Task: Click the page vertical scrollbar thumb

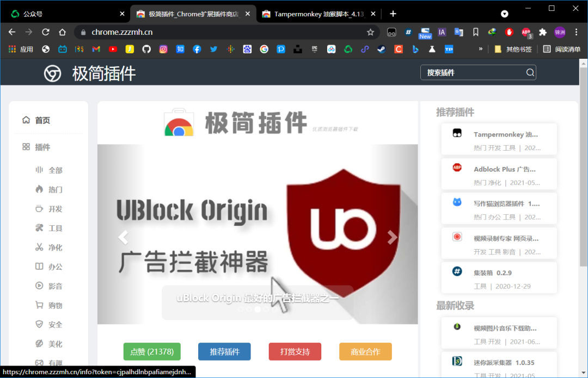Action: [x=583, y=167]
